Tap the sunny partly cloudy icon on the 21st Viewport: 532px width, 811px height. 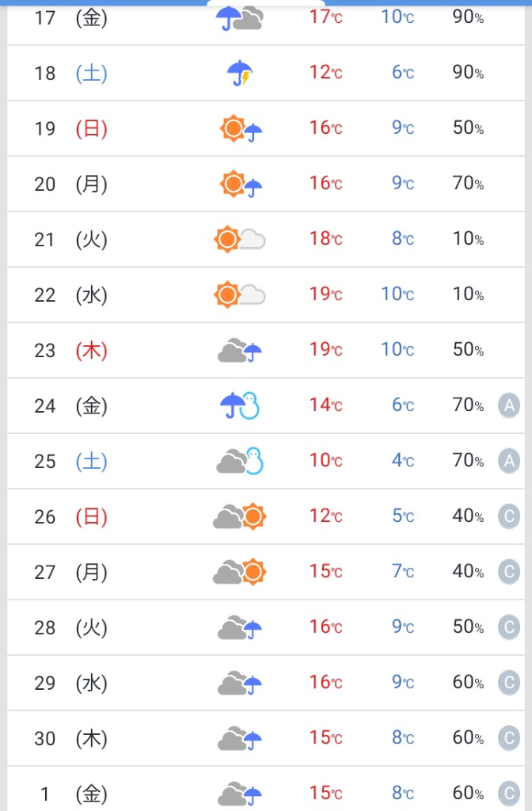coord(239,239)
